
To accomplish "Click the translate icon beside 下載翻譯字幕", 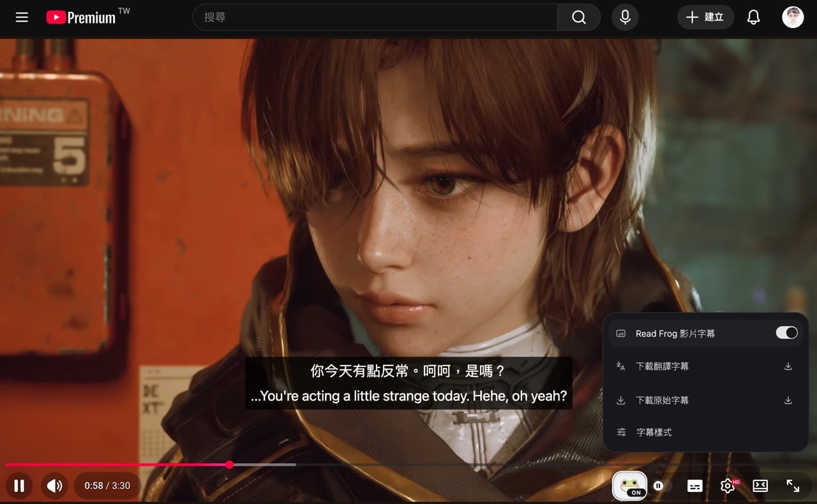I will [x=621, y=366].
